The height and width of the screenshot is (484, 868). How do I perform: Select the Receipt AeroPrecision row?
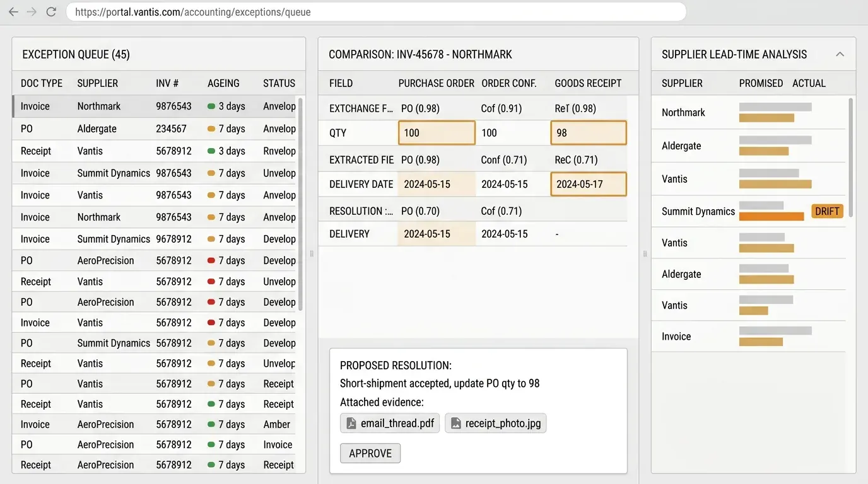(x=155, y=464)
